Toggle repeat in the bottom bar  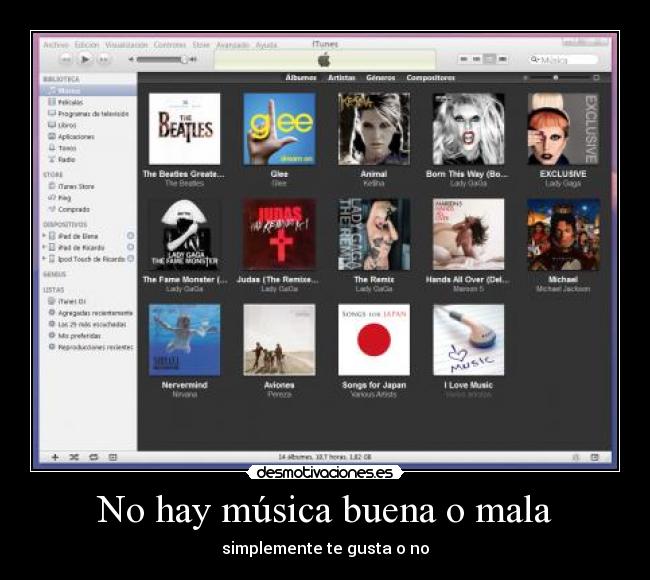pos(94,457)
